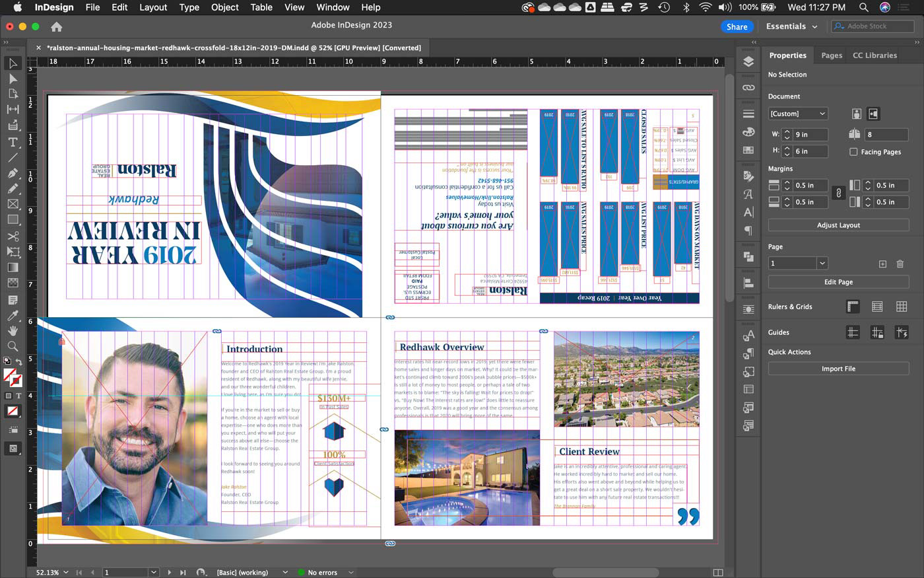Open the 52.13% zoom level dropdown
Image resolution: width=924 pixels, height=578 pixels.
point(67,572)
